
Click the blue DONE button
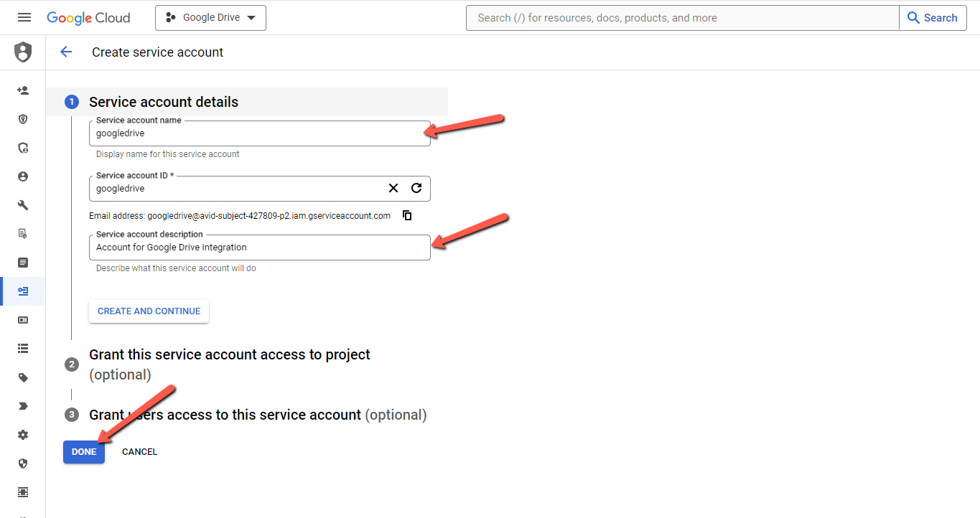[x=84, y=452]
